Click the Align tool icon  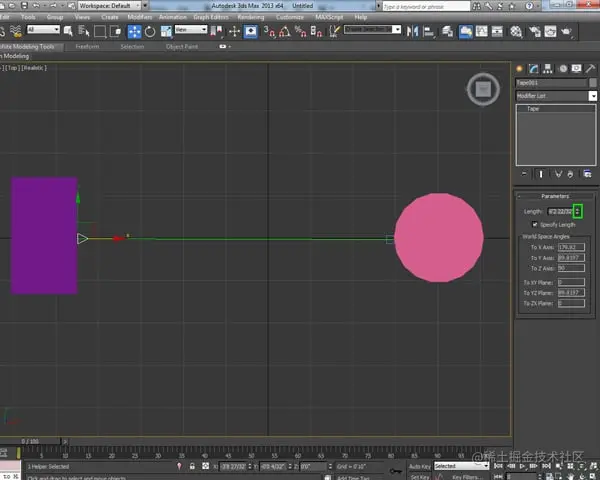429,31
